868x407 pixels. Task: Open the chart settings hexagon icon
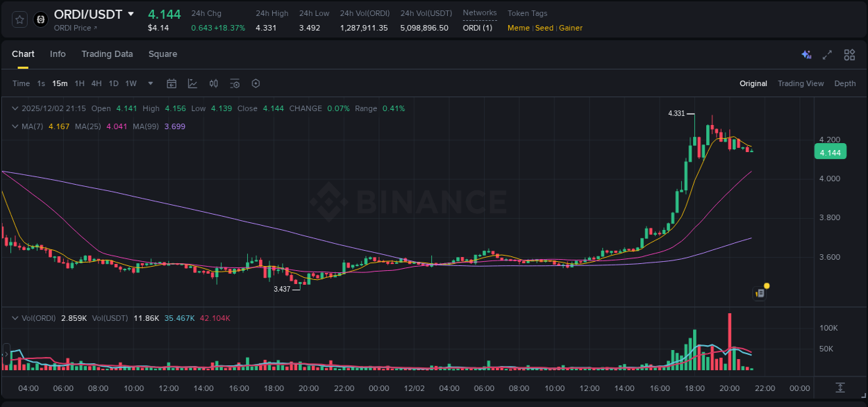pos(256,83)
